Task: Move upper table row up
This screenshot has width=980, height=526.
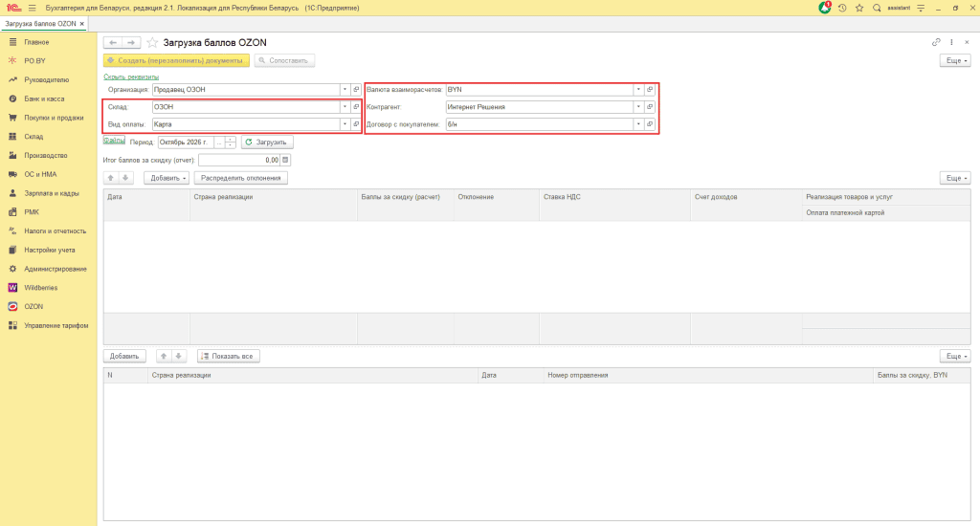Action: pos(111,178)
